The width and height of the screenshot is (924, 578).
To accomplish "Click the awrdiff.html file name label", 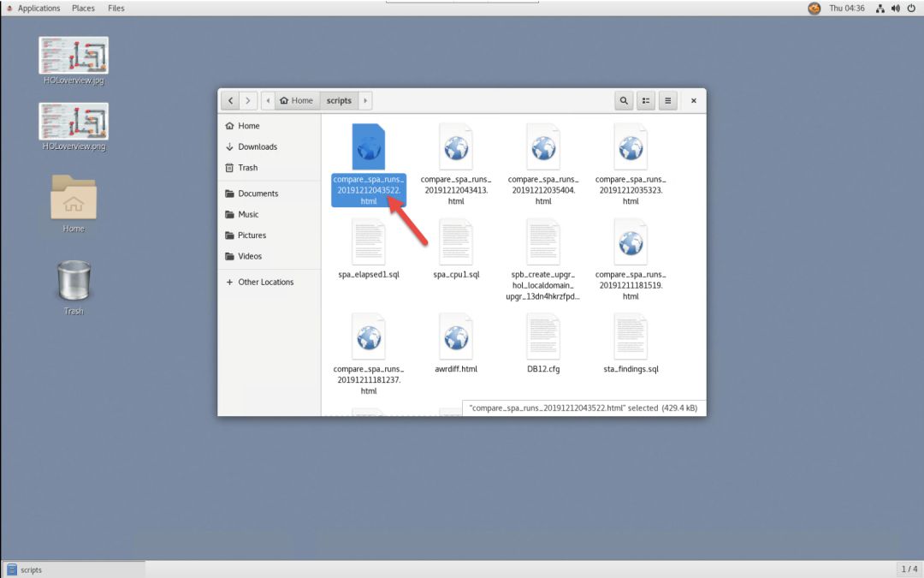I will (x=456, y=369).
